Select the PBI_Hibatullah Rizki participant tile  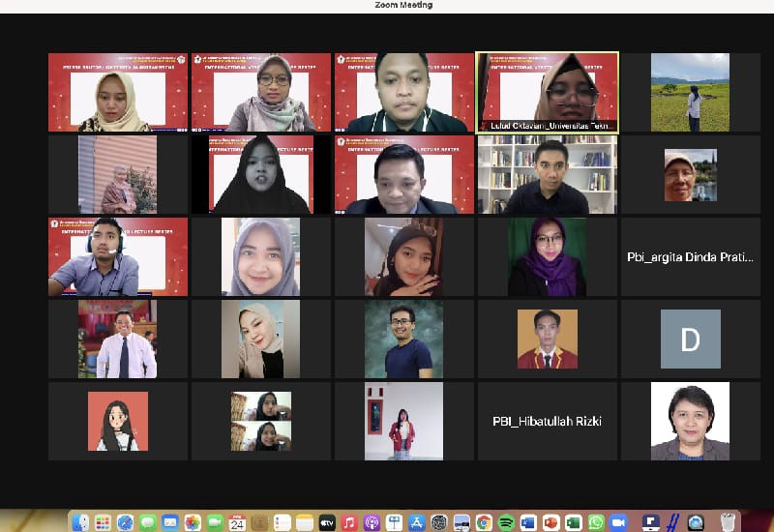(547, 421)
